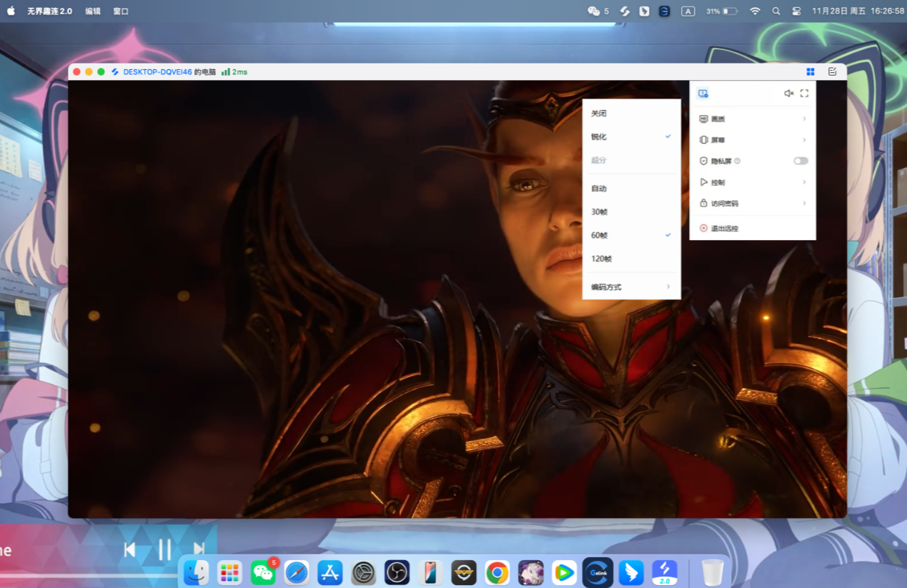The width and height of the screenshot is (907, 588).
Task: Open the note edit icon in title bar
Action: pos(832,71)
